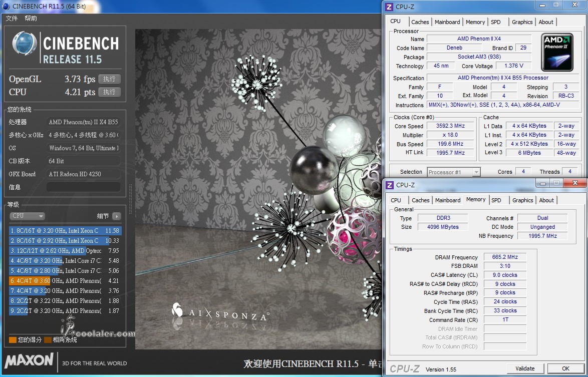Viewport: 588px width, 377px height.
Task: Click the memory Type value DDR3
Action: pyautogui.click(x=443, y=218)
